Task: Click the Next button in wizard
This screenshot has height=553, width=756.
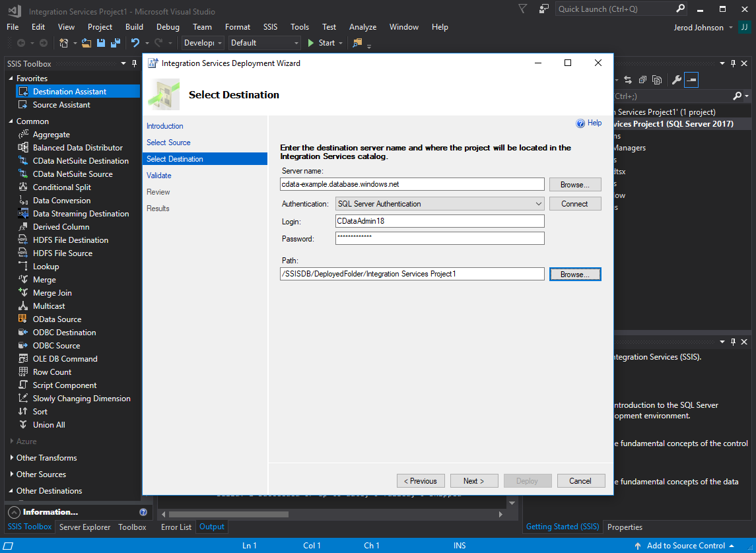Action: tap(473, 481)
